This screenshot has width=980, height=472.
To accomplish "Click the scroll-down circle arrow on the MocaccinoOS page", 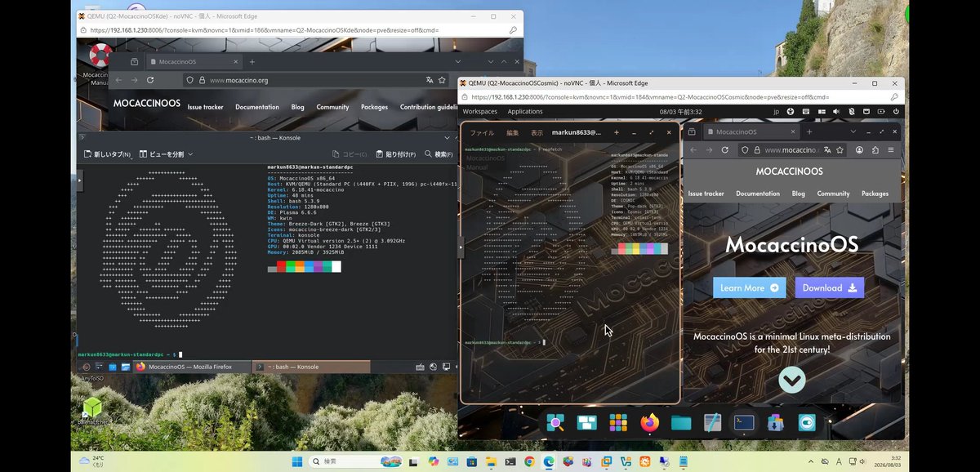I will pos(792,380).
